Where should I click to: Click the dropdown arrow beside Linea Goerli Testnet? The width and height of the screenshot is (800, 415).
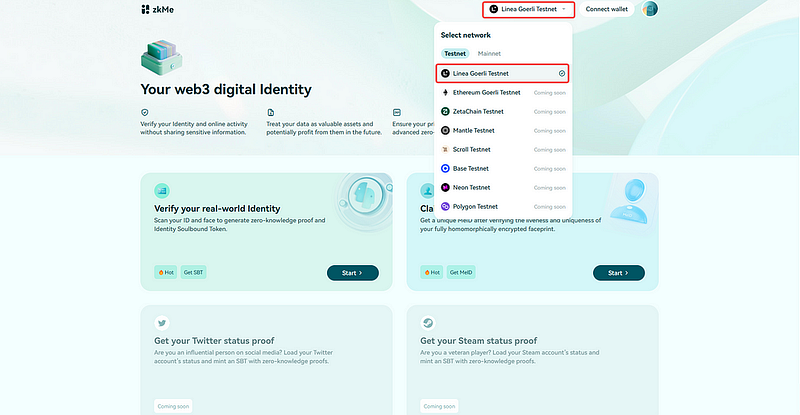coord(564,9)
